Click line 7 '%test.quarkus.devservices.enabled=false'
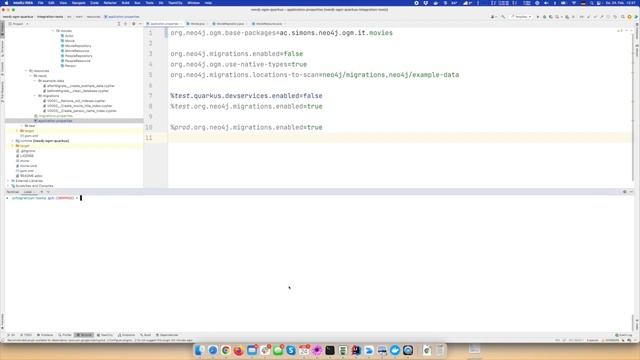The width and height of the screenshot is (640, 360). 246,96
